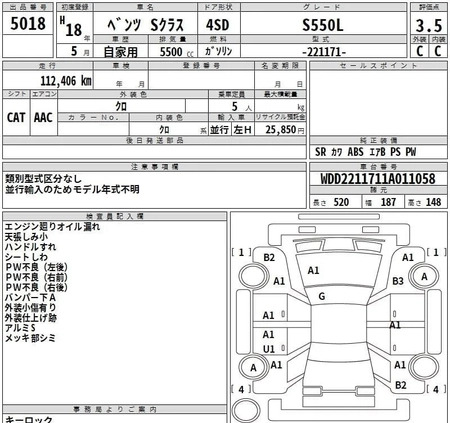450x423 pixels.
Task: Click the B3 damage mark on right fender
Action: (398, 281)
